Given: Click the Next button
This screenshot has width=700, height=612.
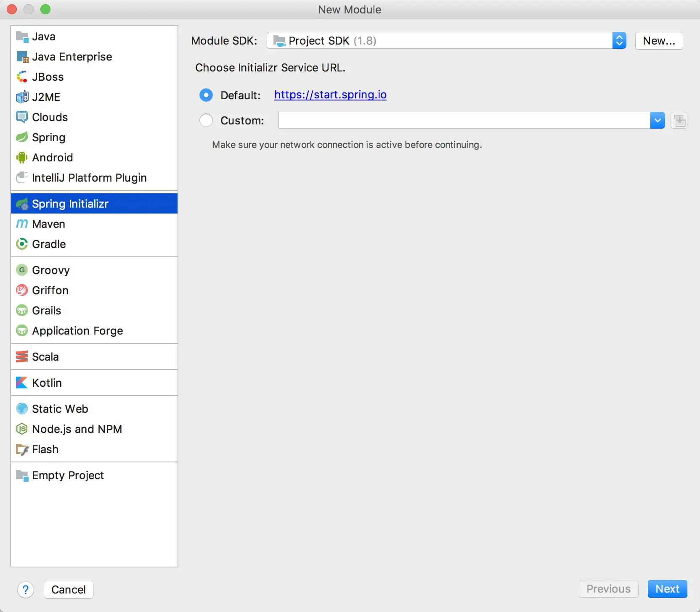Looking at the screenshot, I should [667, 589].
